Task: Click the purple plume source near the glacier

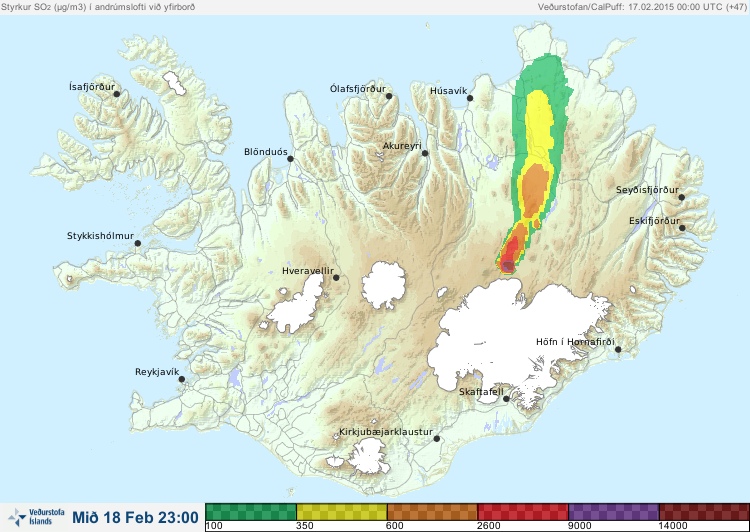Action: pyautogui.click(x=508, y=266)
